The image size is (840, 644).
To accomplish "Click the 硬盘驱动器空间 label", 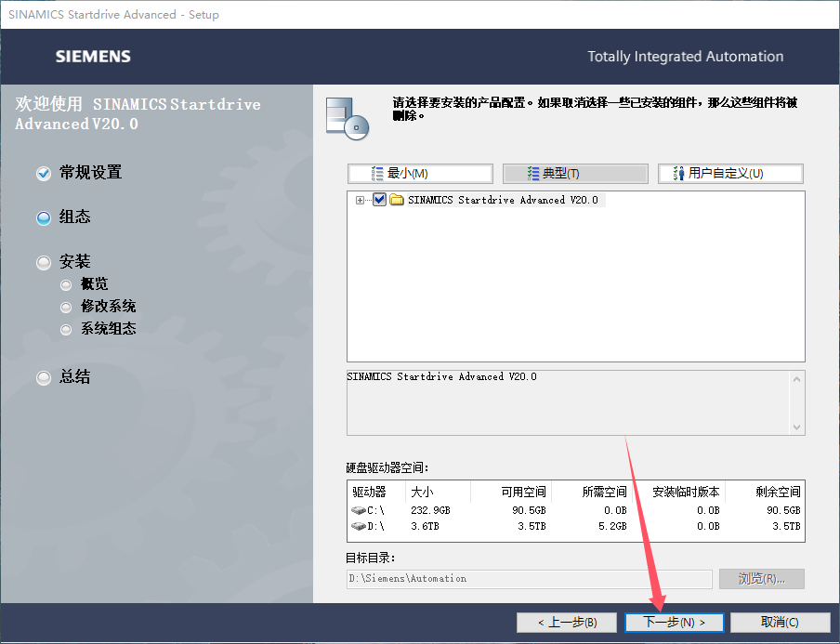I will pyautogui.click(x=387, y=467).
